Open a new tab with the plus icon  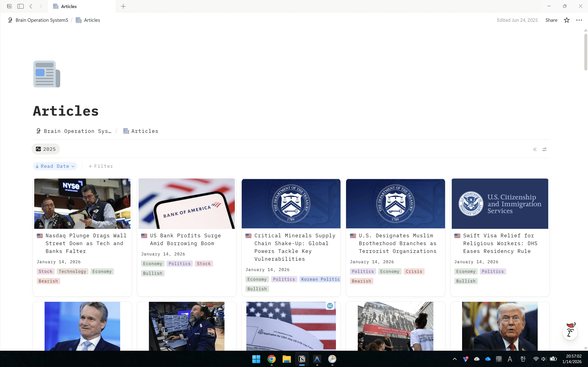(123, 6)
